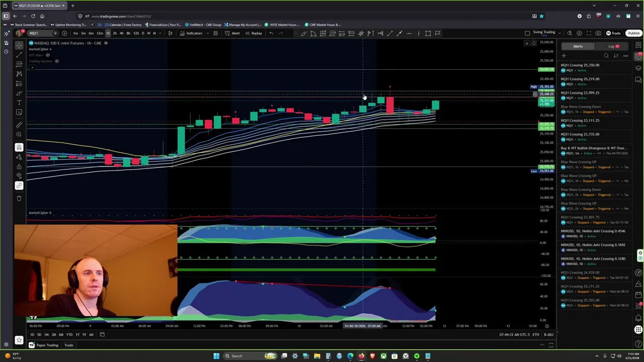Select the trend line drawing tool

coord(19,55)
